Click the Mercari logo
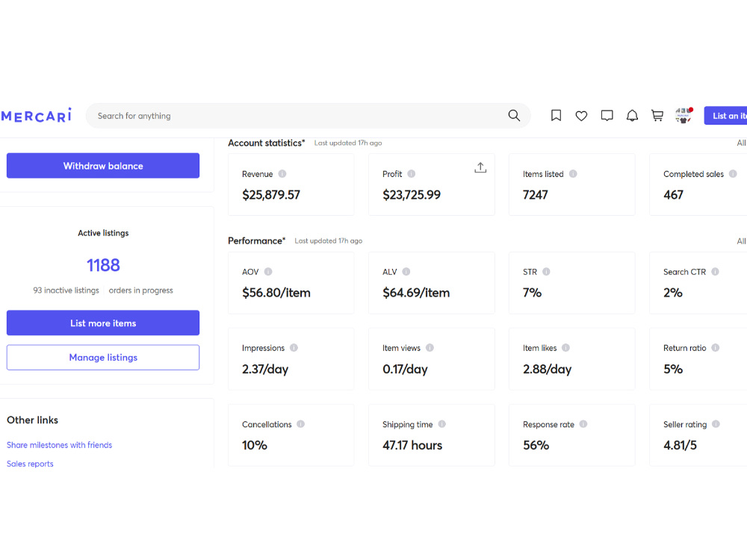The height and width of the screenshot is (560, 747). [36, 115]
